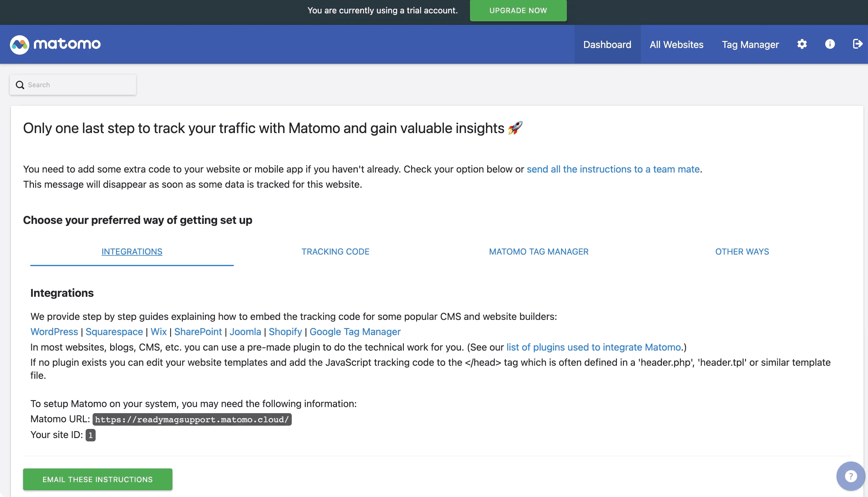Image resolution: width=868 pixels, height=497 pixels.
Task: Open the Other Ways tab
Action: click(x=742, y=252)
